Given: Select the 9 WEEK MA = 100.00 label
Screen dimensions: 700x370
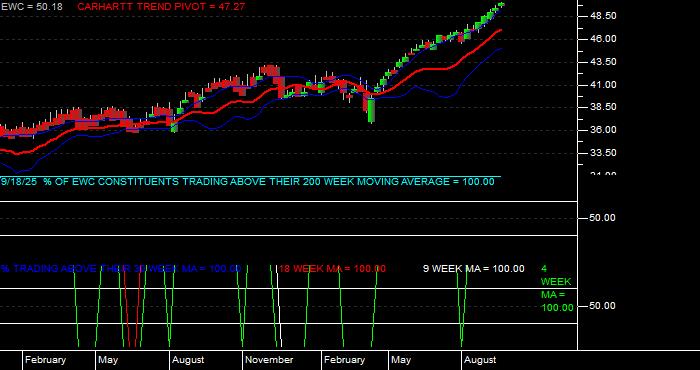Looking at the screenshot, I should (474, 269).
